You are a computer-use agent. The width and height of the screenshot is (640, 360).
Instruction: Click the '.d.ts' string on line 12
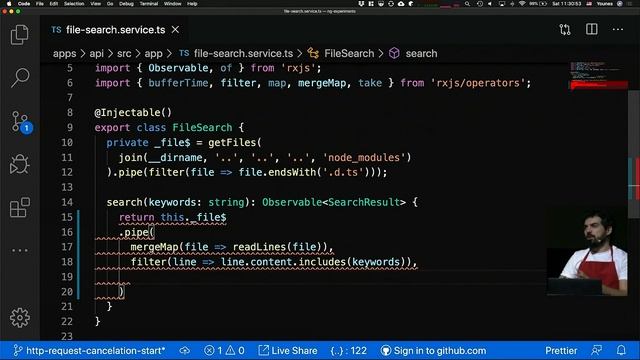343,172
